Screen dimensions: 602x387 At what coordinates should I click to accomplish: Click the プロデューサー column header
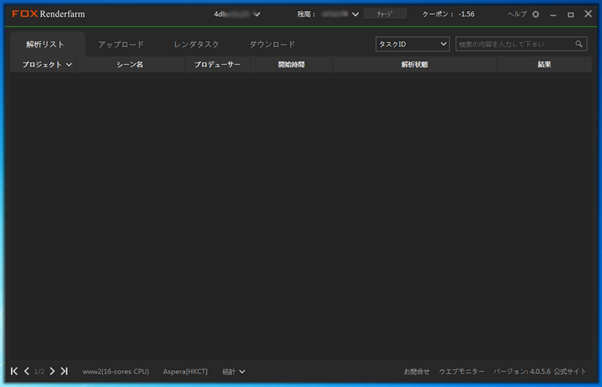point(217,64)
